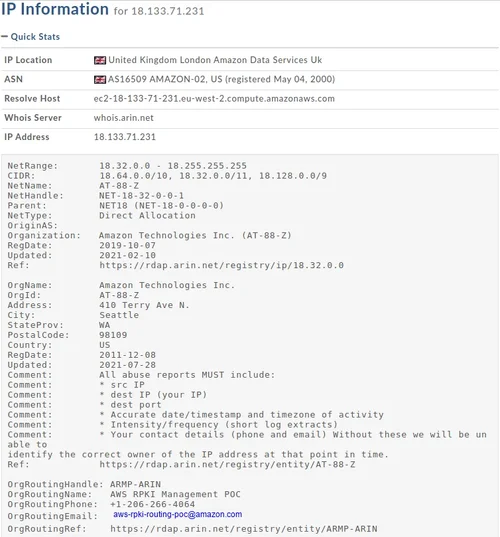Click the '* src IP' comment line
This screenshot has width=500, height=537.
122,385
